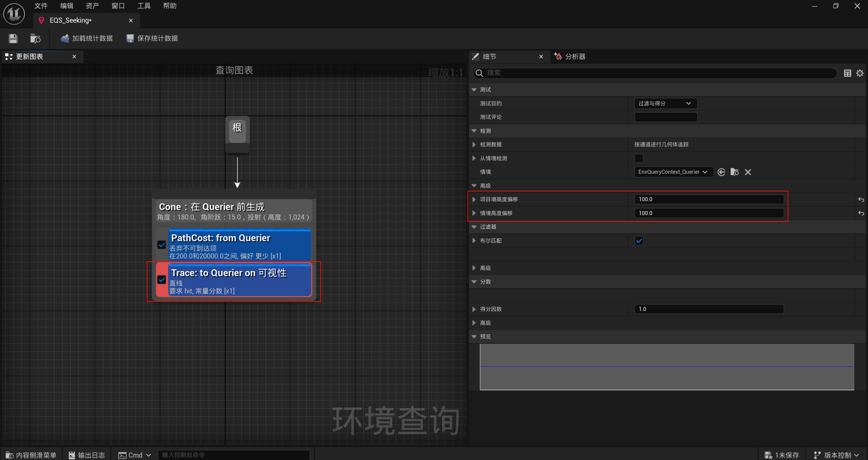
Task: Reset 项目境高度偏移 to default value
Action: click(861, 200)
